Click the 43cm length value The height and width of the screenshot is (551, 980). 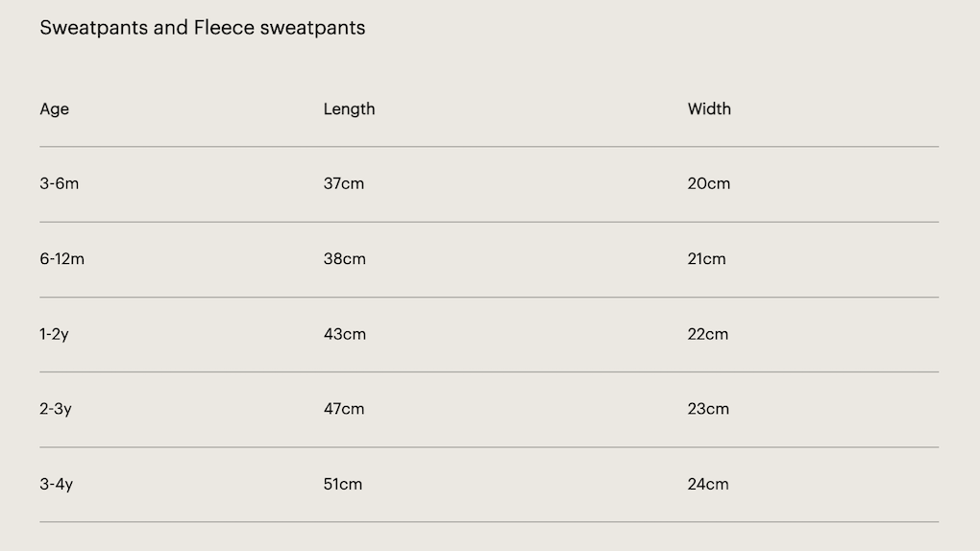point(345,334)
